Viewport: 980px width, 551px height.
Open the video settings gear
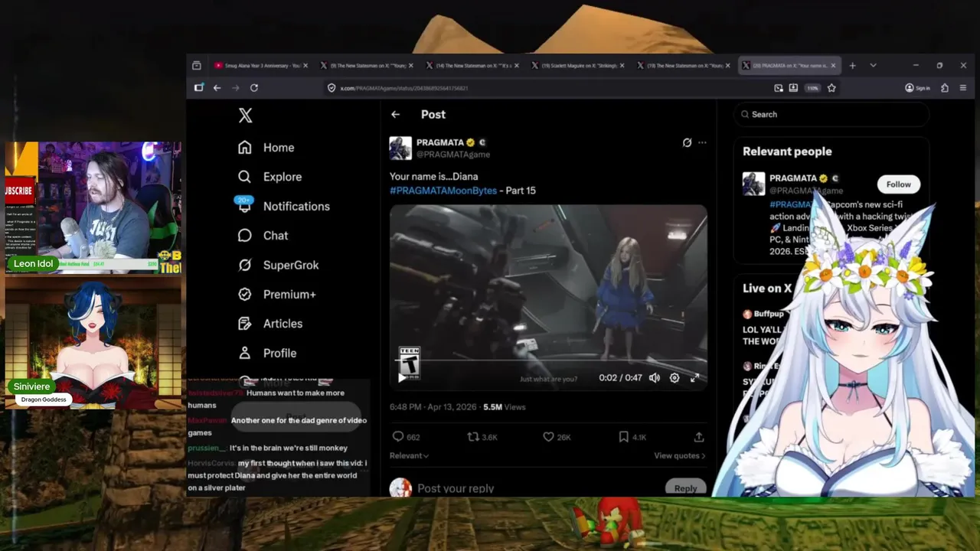coord(675,378)
